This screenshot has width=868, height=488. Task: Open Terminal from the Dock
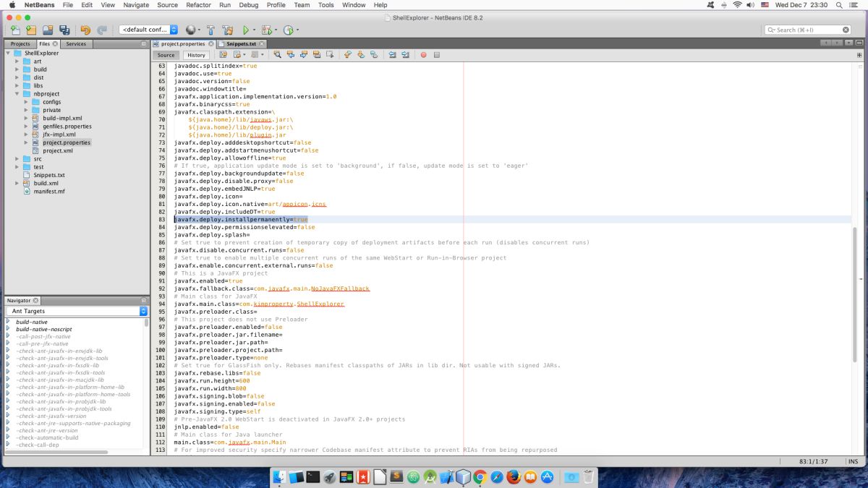click(313, 476)
